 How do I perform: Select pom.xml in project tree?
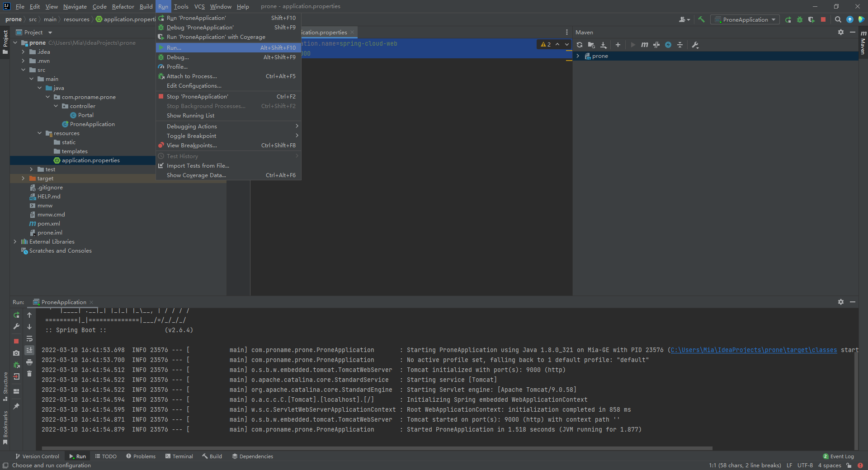(x=48, y=224)
